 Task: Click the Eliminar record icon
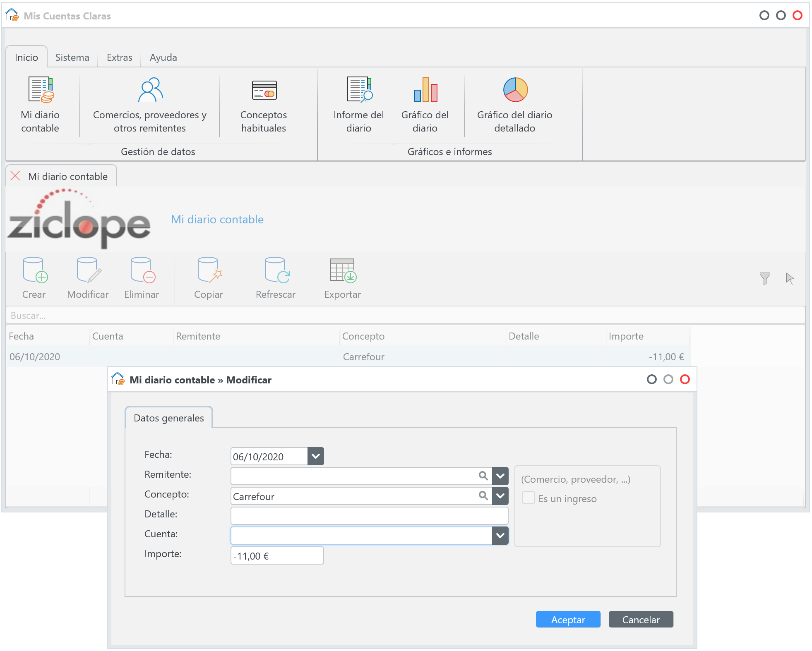(142, 271)
